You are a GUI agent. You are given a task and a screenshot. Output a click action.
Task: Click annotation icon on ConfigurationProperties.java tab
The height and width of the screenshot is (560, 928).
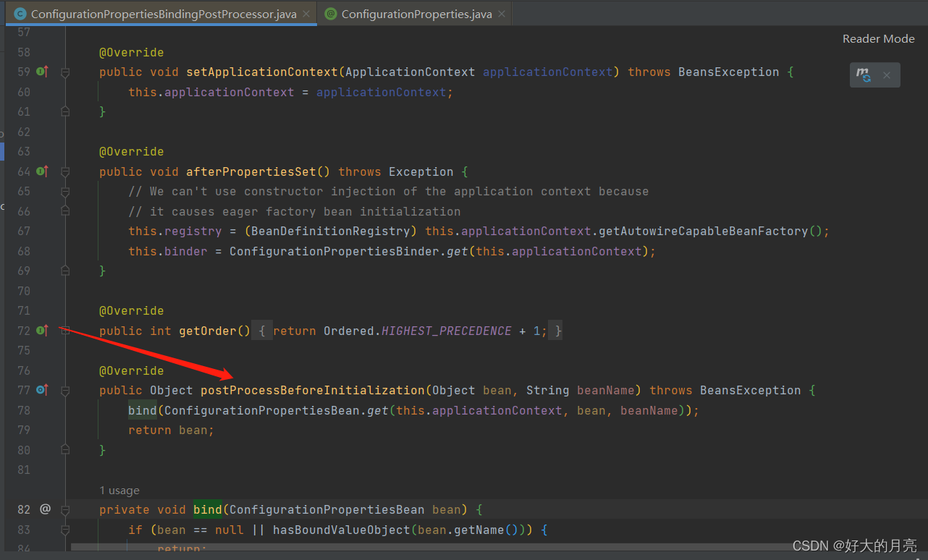331,14
